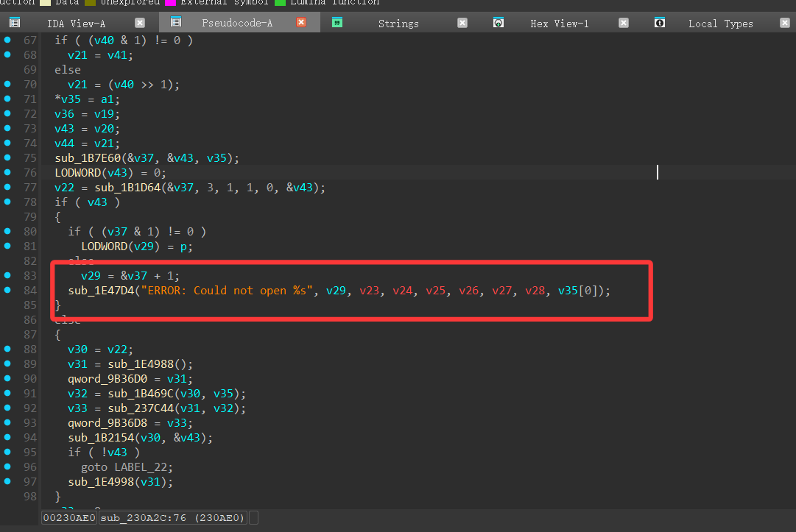Screen dimensions: 796x532
Task: Toggle breakpoint dot on line 84
Action: (7, 290)
